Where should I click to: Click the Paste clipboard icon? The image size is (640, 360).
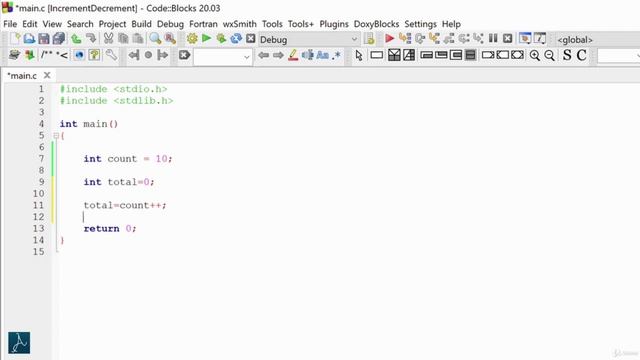(x=138, y=39)
